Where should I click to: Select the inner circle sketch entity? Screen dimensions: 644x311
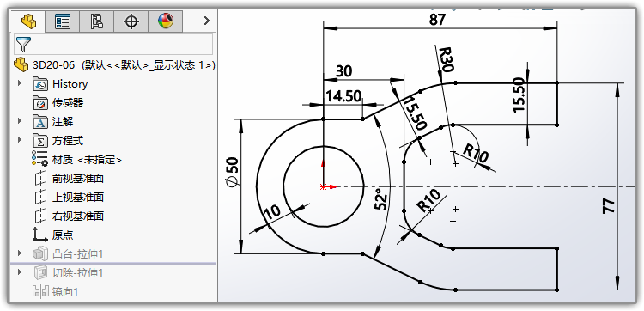(x=324, y=226)
